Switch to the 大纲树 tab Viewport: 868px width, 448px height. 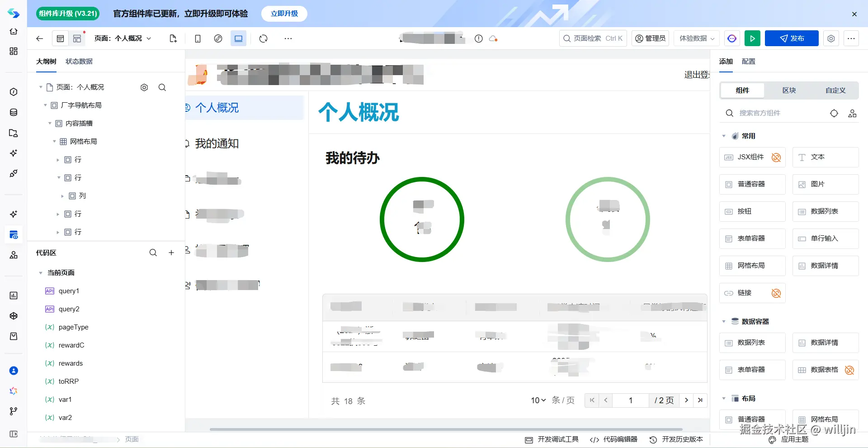[46, 62]
